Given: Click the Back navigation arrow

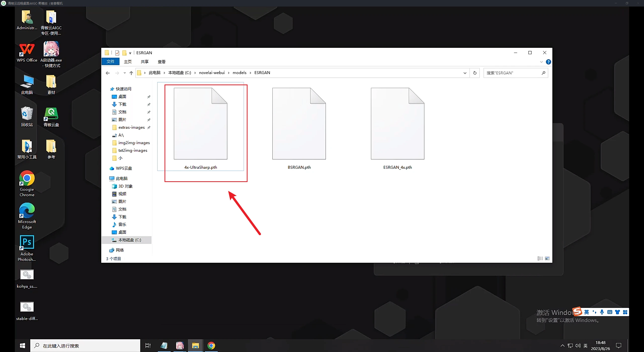Looking at the screenshot, I should point(108,73).
